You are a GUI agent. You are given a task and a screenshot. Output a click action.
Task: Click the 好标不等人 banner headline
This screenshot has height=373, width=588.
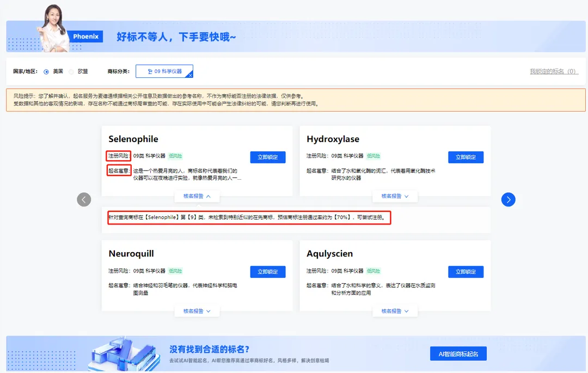pos(176,37)
